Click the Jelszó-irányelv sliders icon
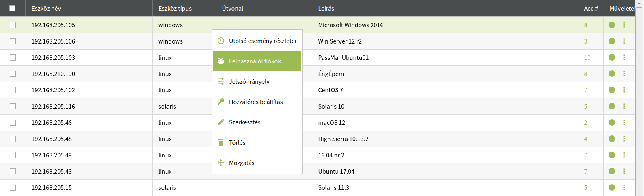Screen dimensions: 644x196 pos(221,81)
